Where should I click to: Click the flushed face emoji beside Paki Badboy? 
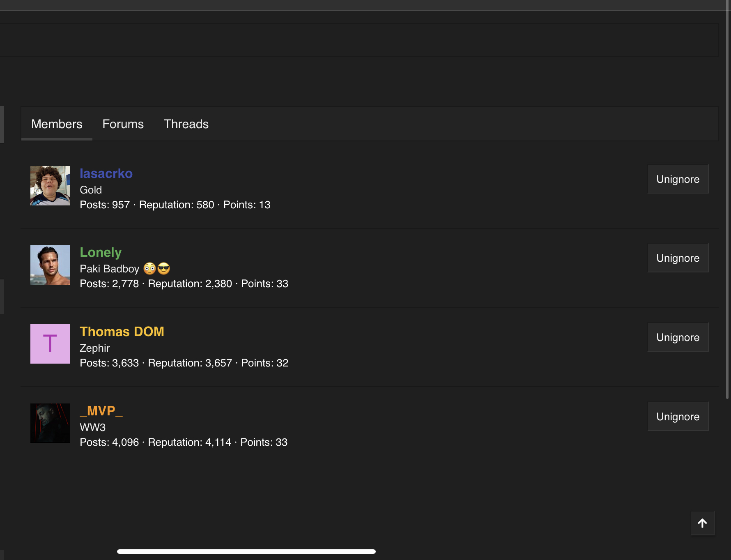pyautogui.click(x=149, y=269)
